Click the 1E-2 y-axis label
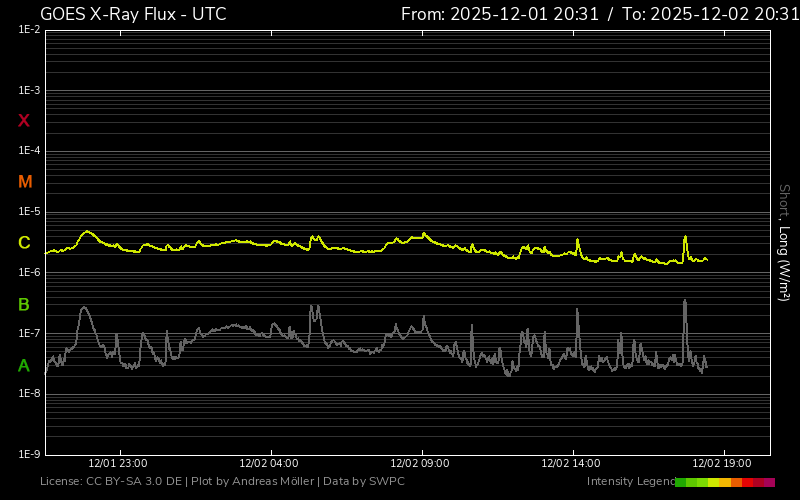The height and width of the screenshot is (500, 800). 29,30
